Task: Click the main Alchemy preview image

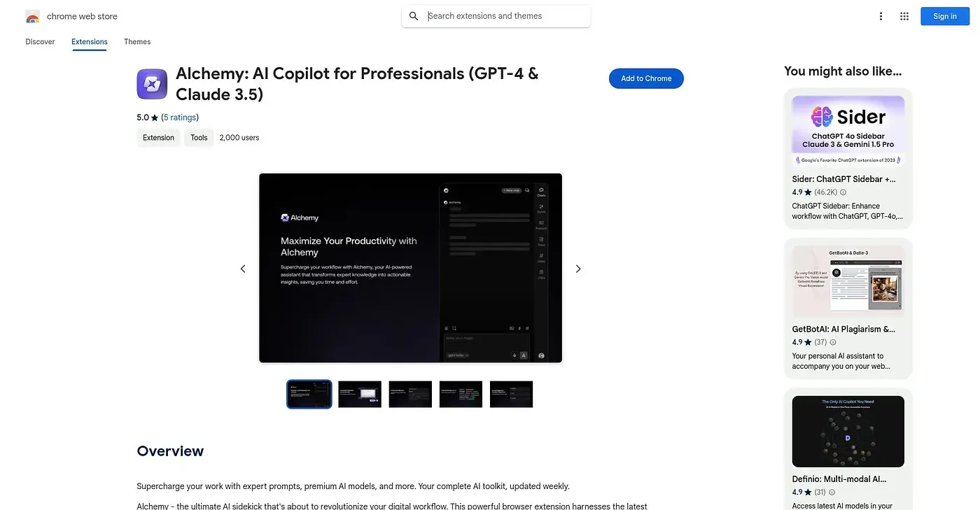Action: click(410, 268)
